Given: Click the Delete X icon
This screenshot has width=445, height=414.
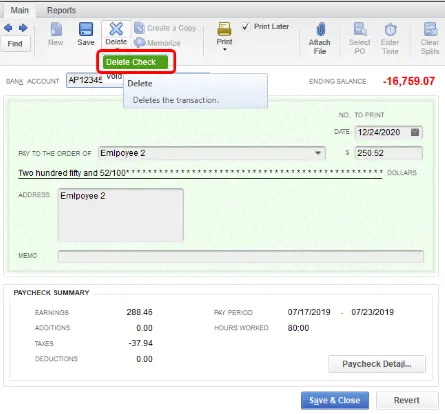Looking at the screenshot, I should [116, 29].
